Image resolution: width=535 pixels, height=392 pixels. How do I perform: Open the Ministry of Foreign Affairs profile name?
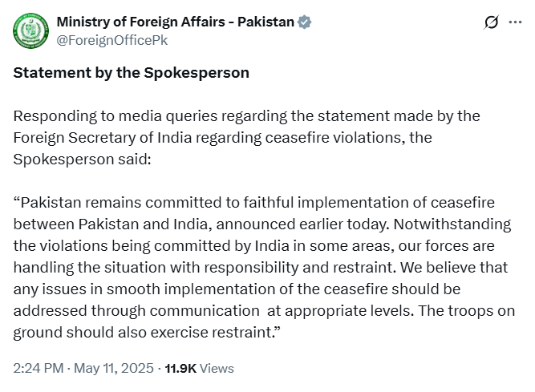pyautogui.click(x=175, y=22)
